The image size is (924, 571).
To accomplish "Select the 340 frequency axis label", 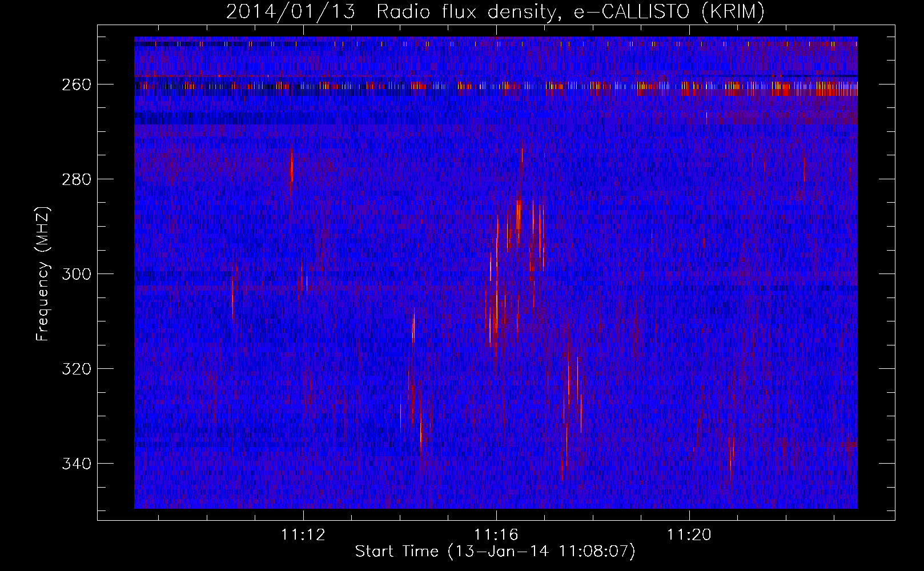I will pos(77,464).
